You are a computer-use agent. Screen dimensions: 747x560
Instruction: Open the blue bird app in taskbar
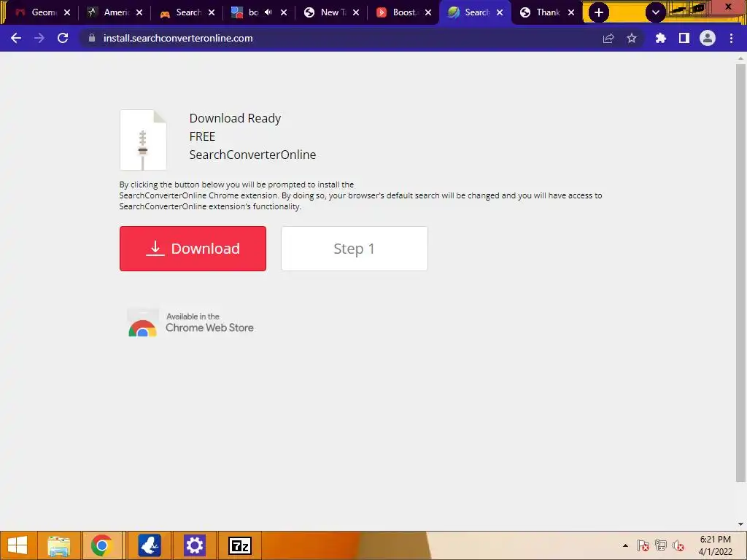coord(150,545)
